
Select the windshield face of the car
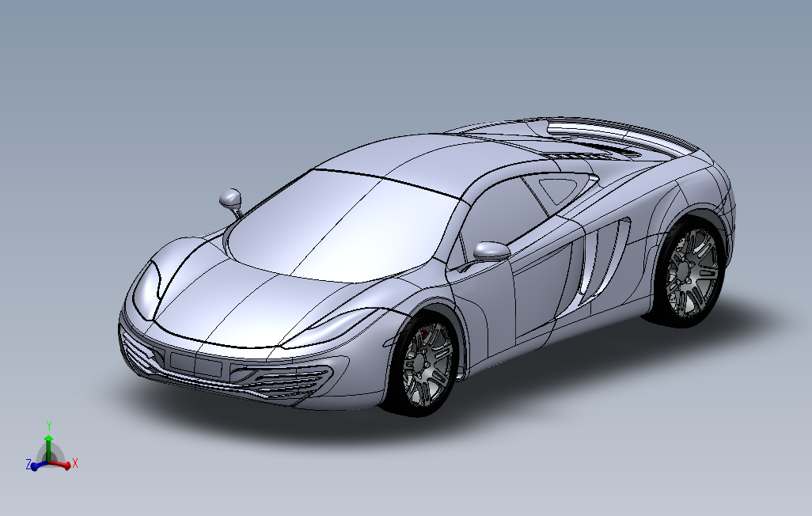click(x=342, y=226)
